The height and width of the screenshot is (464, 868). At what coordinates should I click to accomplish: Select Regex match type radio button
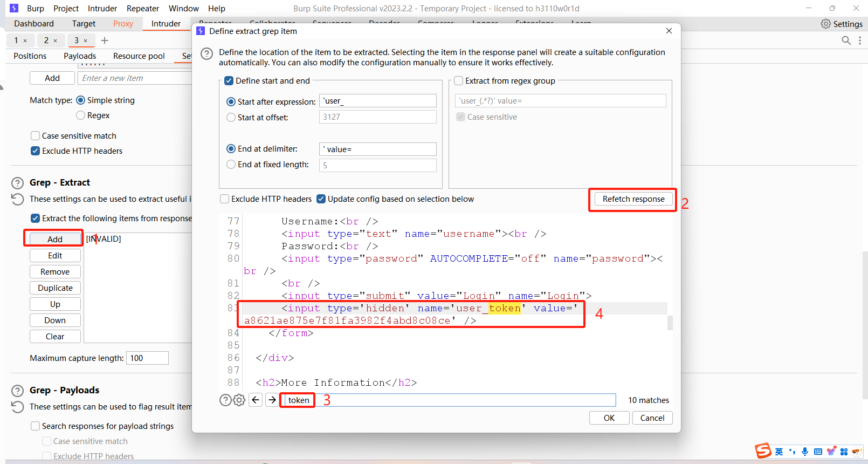(x=81, y=115)
